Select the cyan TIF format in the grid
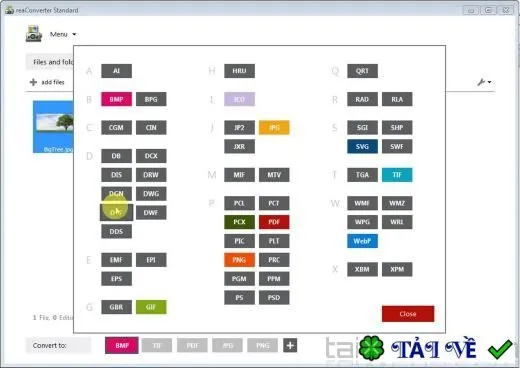This screenshot has width=520, height=368. click(x=397, y=175)
